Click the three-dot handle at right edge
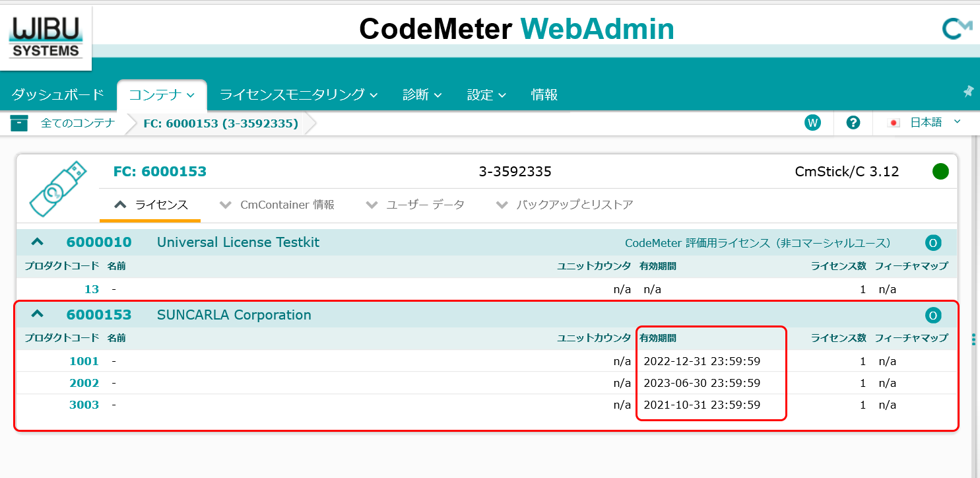The width and height of the screenshot is (980, 478). click(974, 339)
